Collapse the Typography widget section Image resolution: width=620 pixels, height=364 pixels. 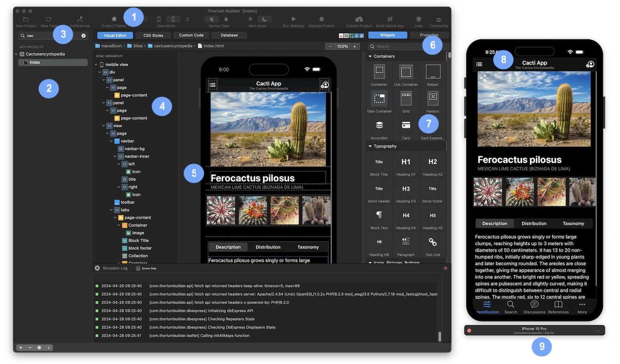click(370, 146)
